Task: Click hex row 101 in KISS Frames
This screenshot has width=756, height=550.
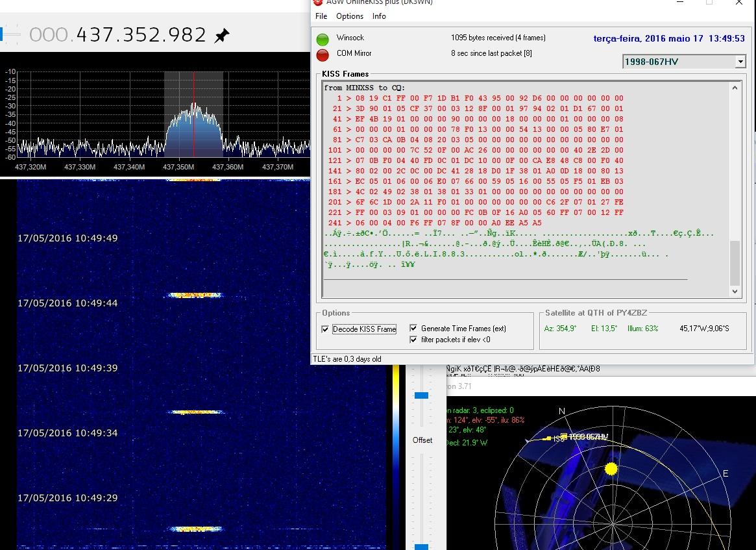Action: (x=476, y=150)
